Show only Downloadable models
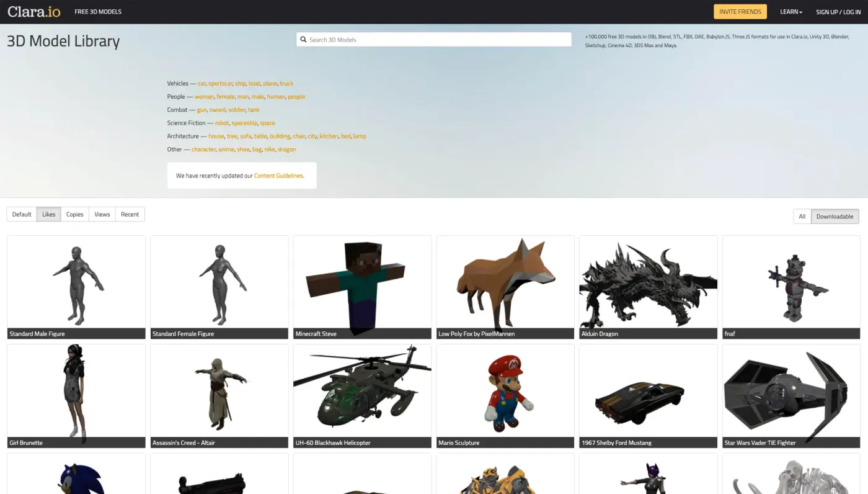The image size is (868, 494). pos(835,217)
